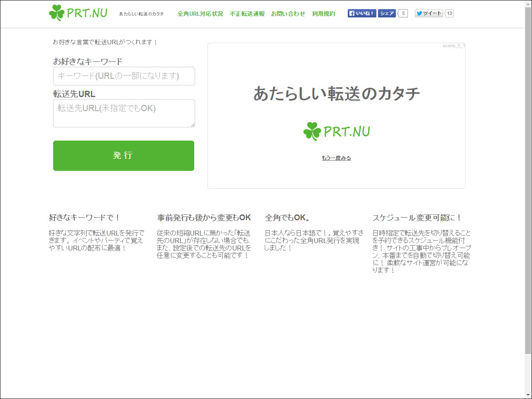Click inside the 転送先URL text area

pos(124,113)
